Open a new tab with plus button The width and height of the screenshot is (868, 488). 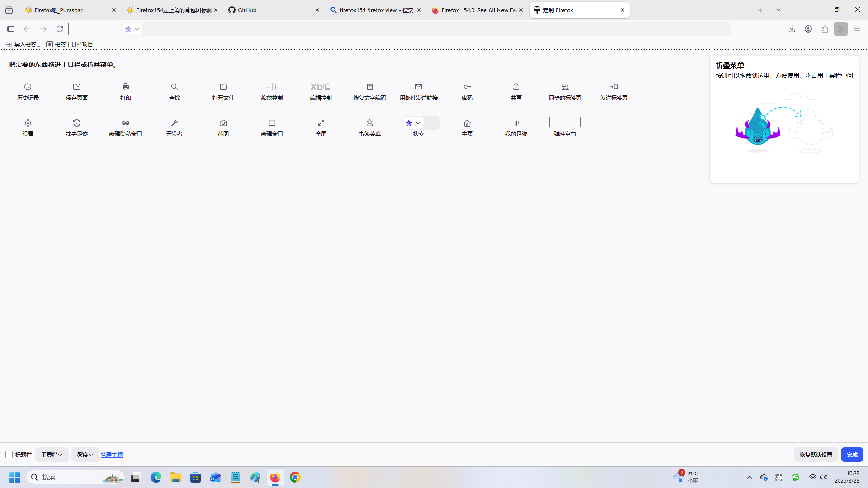pos(760,10)
